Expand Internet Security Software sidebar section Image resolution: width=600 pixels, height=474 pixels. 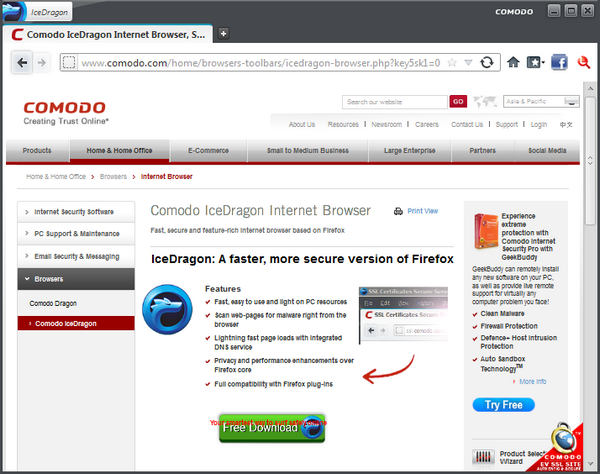pyautogui.click(x=76, y=212)
